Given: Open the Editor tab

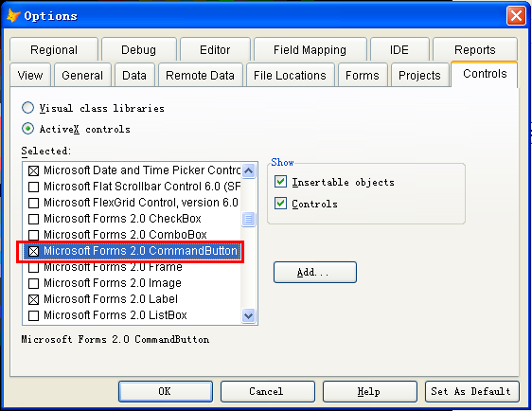Looking at the screenshot, I should (x=215, y=49).
